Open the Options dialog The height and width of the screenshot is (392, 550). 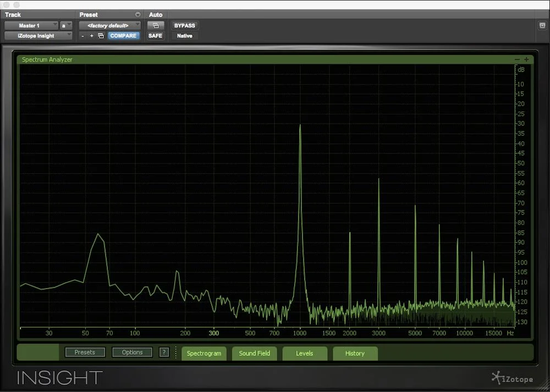click(132, 352)
